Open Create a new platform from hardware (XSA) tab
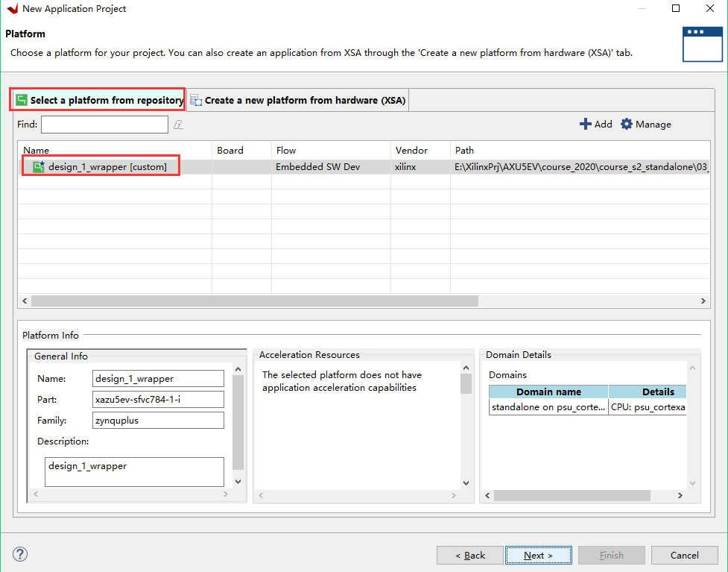728x572 pixels. coord(298,100)
